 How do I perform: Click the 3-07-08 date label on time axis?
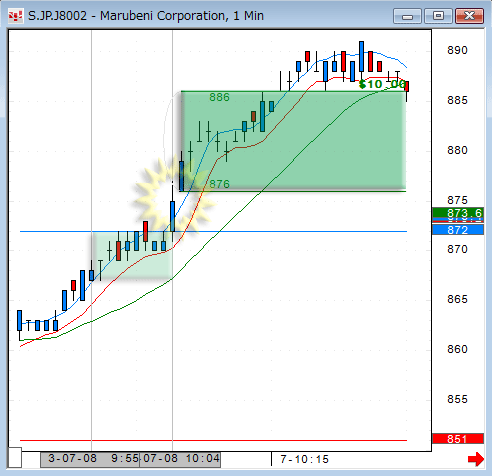point(72,458)
